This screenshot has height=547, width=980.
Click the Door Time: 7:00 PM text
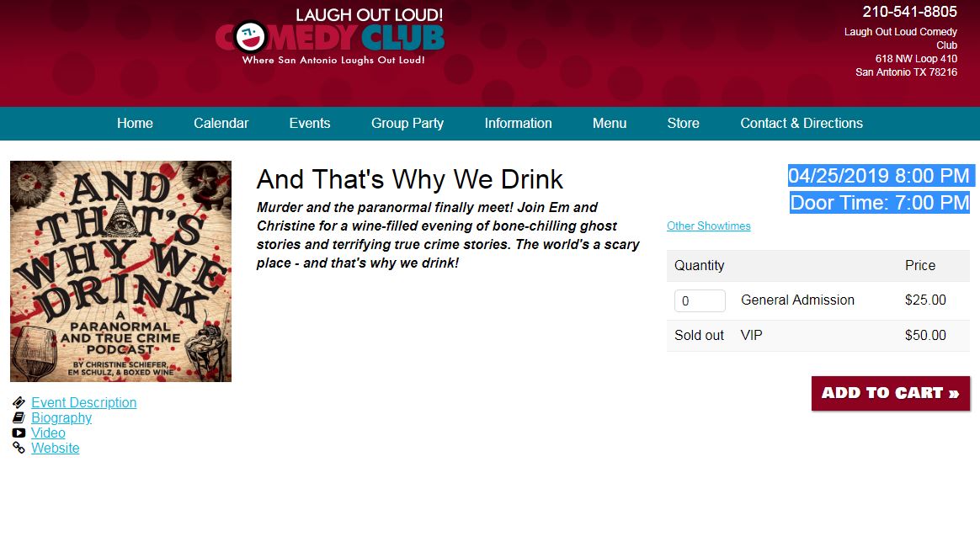coord(879,202)
